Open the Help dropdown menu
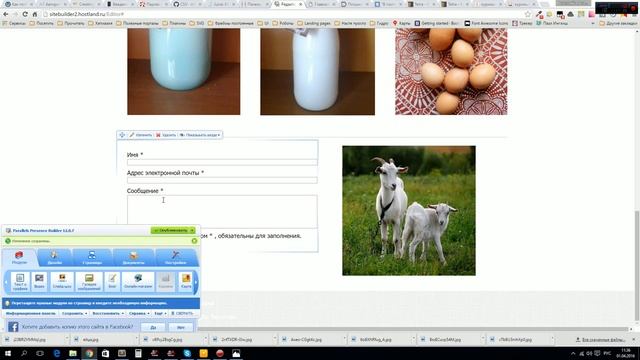640x360 pixels. tap(139, 313)
